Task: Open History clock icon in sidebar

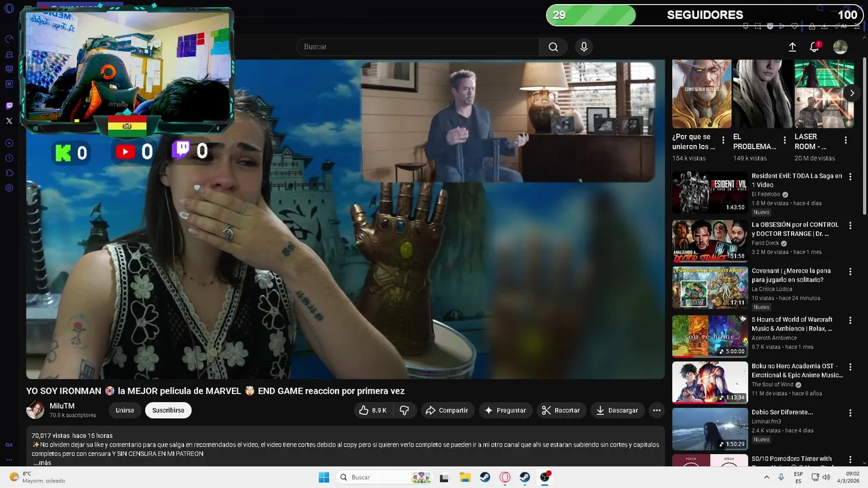Action: [x=9, y=158]
